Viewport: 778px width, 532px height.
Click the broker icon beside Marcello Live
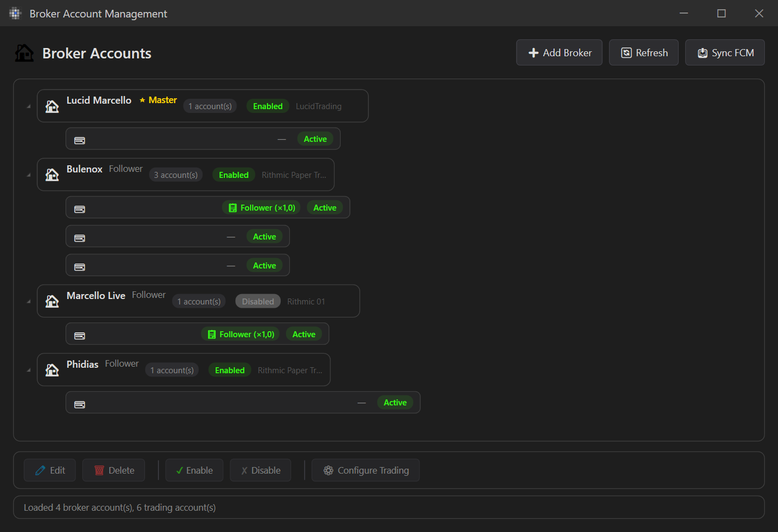pyautogui.click(x=52, y=301)
